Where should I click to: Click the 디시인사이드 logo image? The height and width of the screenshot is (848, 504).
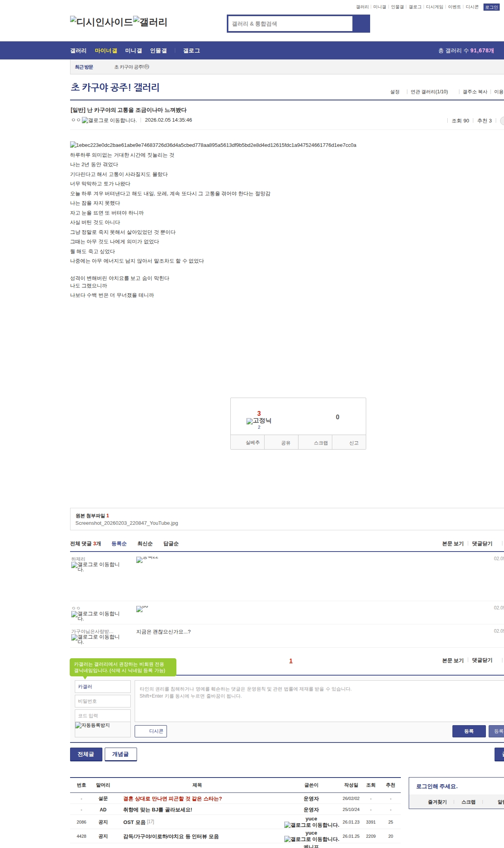coord(102,22)
